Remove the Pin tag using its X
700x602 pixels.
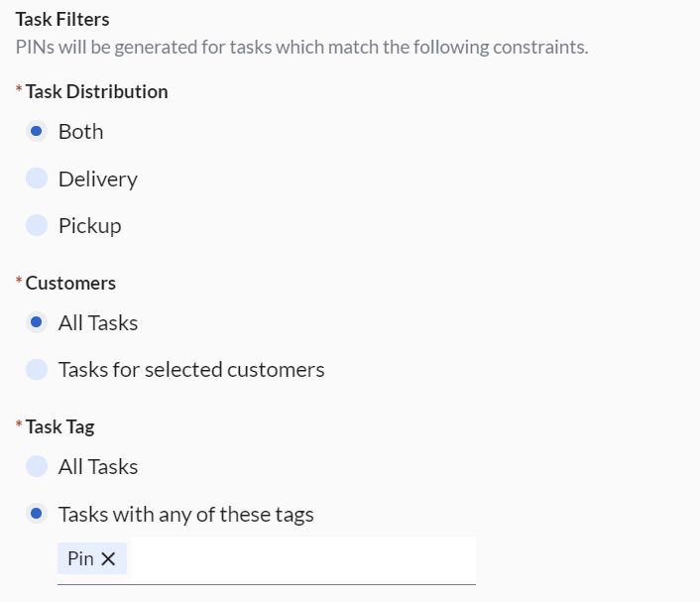pos(108,559)
